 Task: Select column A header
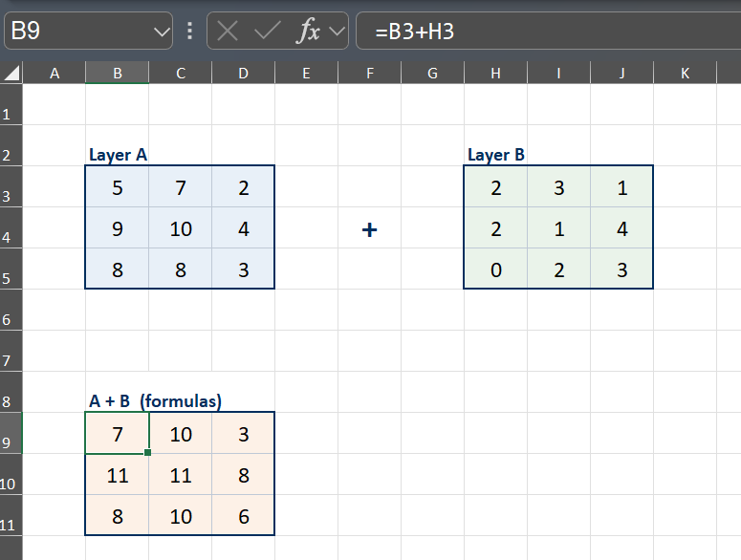(x=54, y=74)
